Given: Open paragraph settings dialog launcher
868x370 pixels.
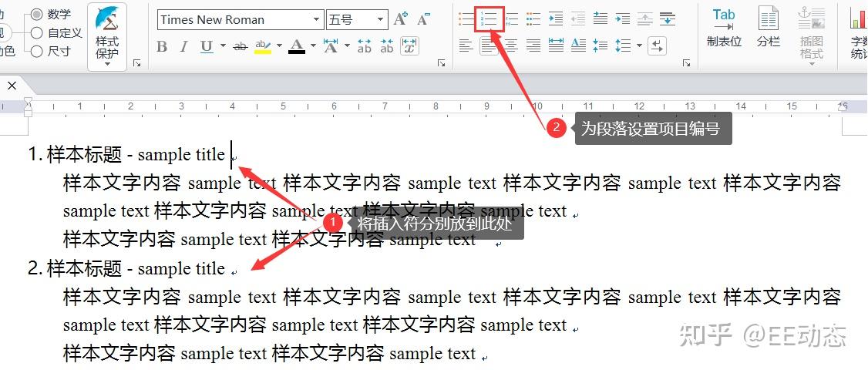Looking at the screenshot, I should (x=686, y=63).
